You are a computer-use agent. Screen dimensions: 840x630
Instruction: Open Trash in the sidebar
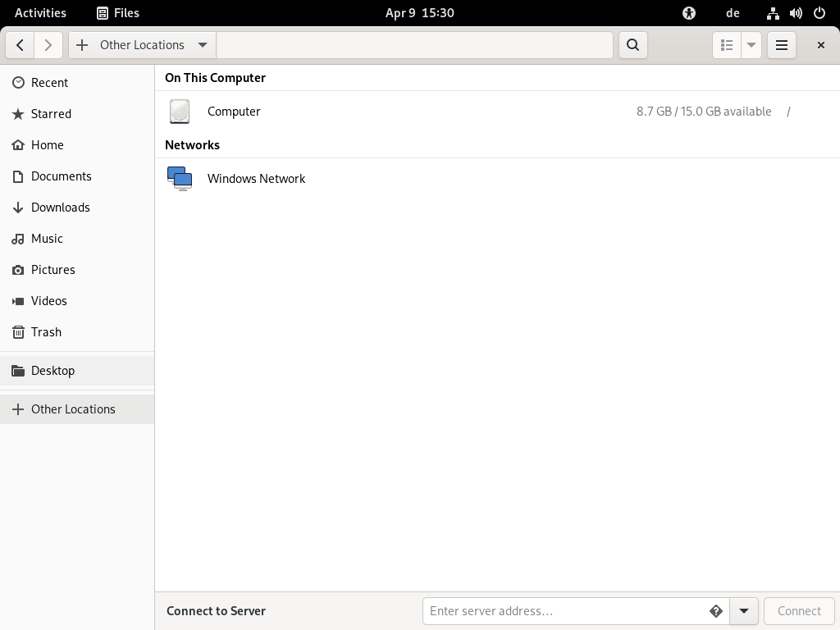77,332
